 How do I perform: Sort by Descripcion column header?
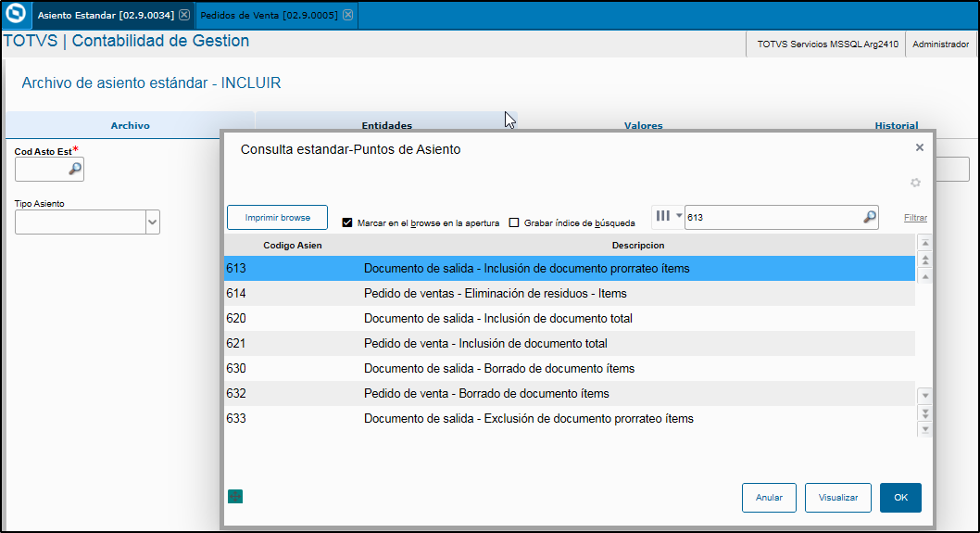638,246
